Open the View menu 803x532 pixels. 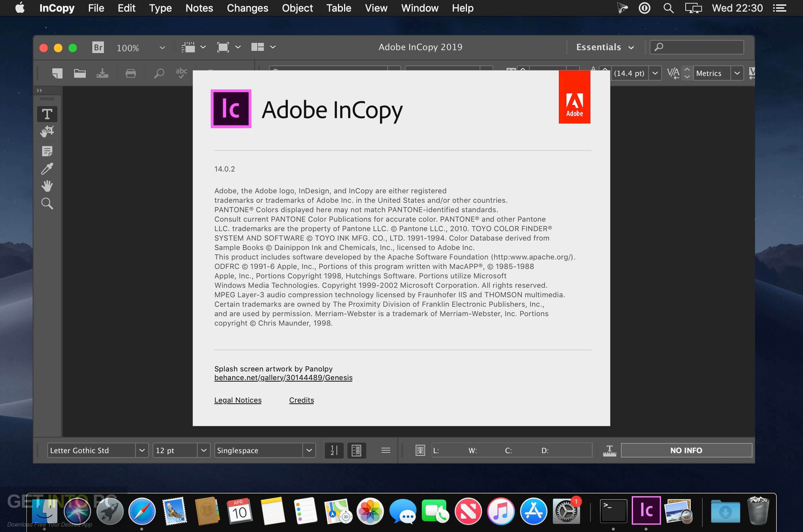[x=376, y=8]
